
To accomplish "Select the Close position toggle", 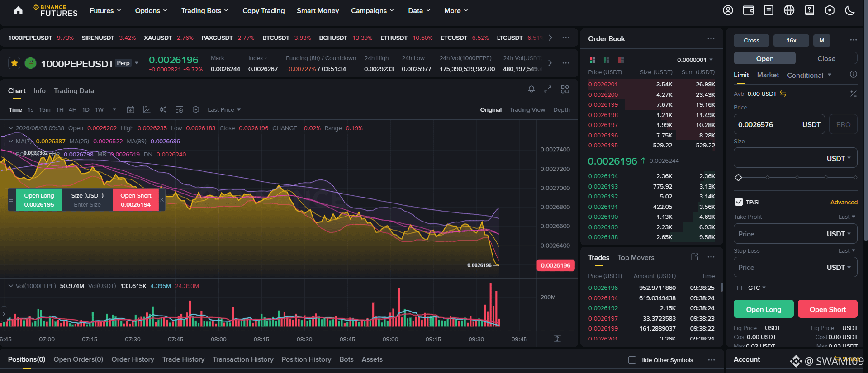I will point(826,58).
